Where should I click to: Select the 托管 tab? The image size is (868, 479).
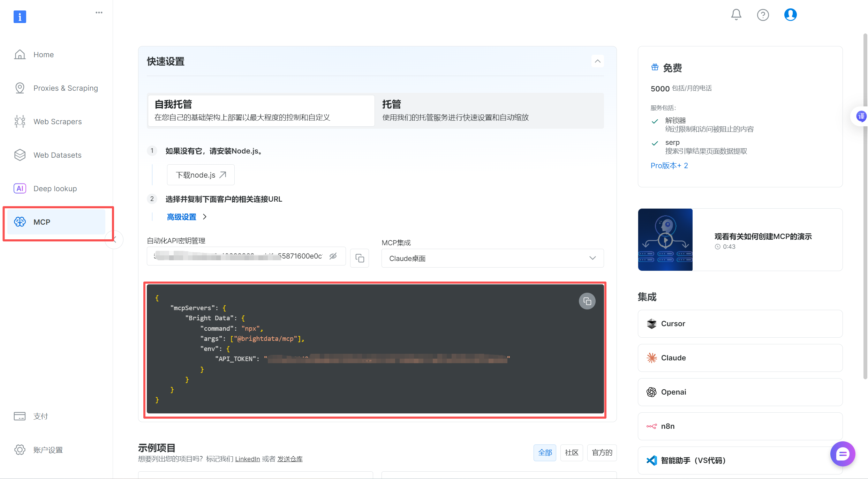pyautogui.click(x=489, y=111)
